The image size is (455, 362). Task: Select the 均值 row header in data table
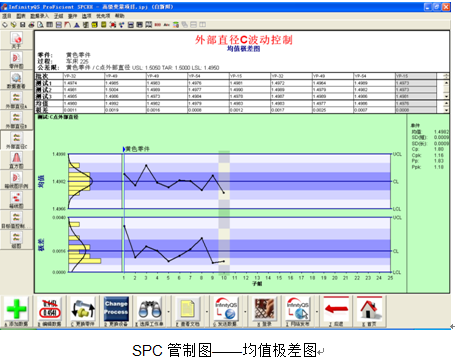pyautogui.click(x=49, y=103)
